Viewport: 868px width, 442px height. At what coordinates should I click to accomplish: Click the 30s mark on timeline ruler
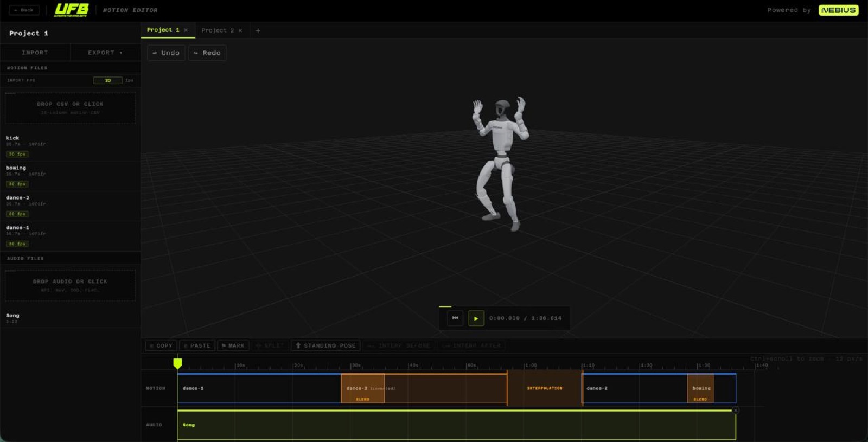(355, 365)
